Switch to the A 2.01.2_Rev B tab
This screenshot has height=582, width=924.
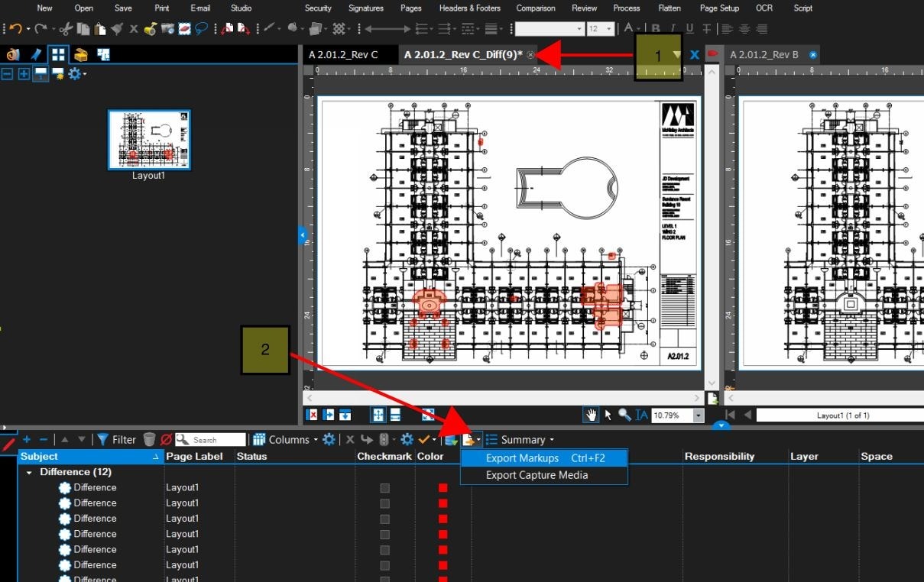[767, 54]
